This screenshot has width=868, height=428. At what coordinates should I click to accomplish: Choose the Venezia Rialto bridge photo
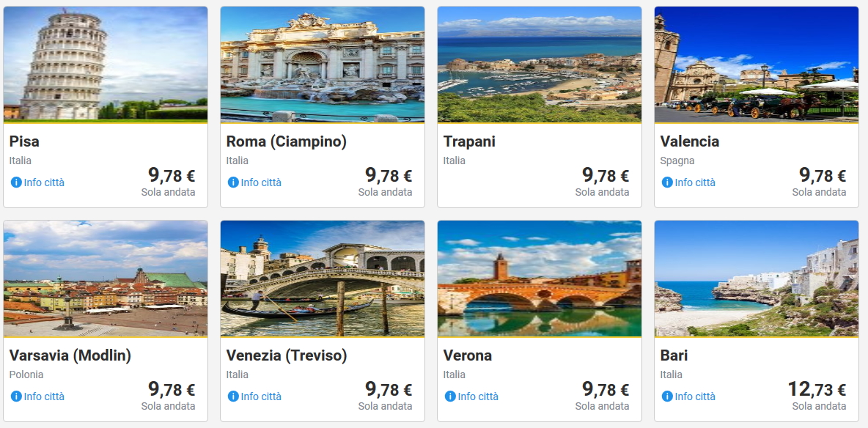(x=323, y=278)
